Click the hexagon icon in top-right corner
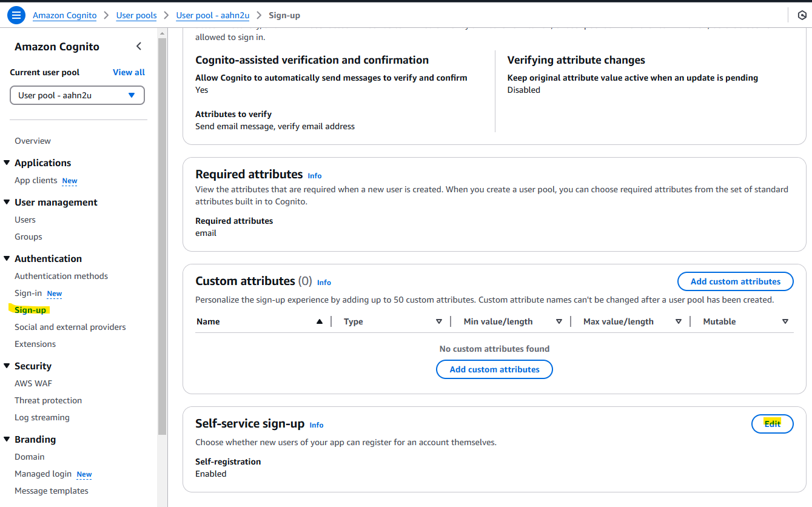This screenshot has height=507, width=812. (x=802, y=15)
